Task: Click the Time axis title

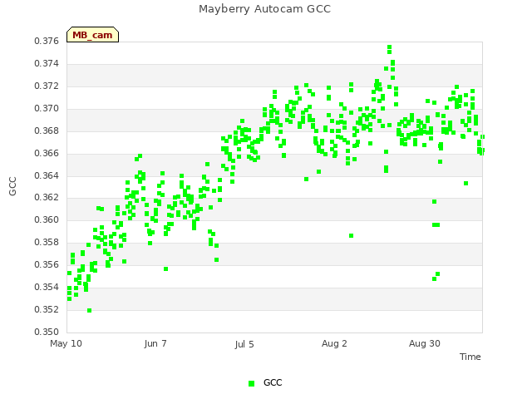Action: click(x=470, y=357)
